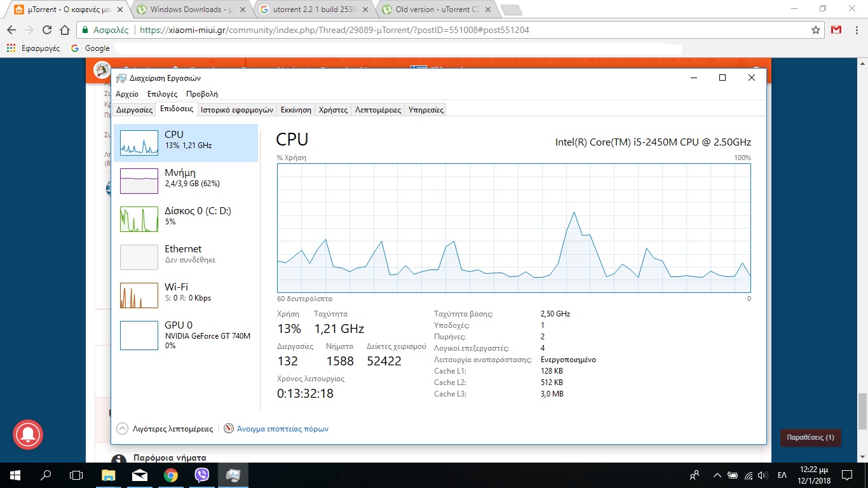
Task: Switch to the Εκκίνηση tab
Action: (296, 110)
